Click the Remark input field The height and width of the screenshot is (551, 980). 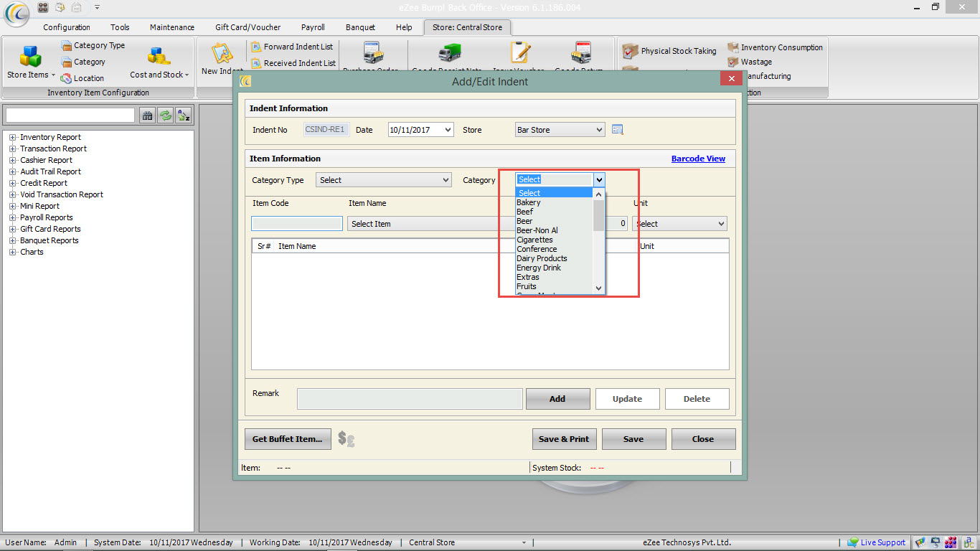point(409,399)
